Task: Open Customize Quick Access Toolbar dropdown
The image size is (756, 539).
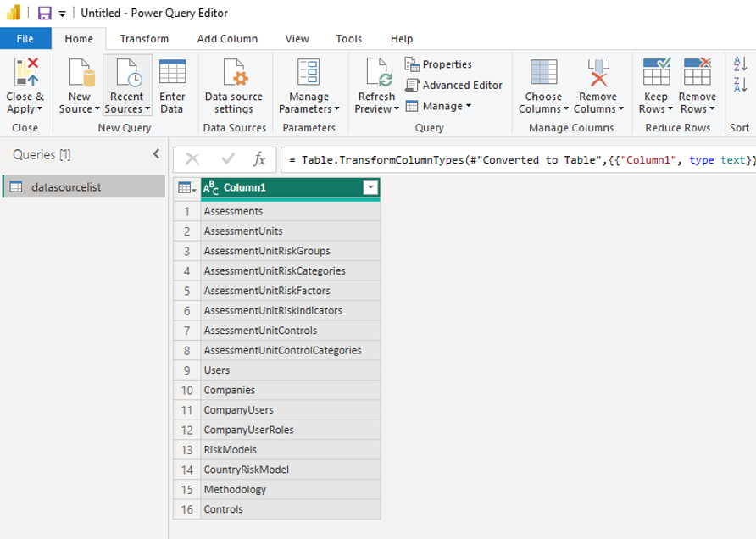Action: click(62, 14)
